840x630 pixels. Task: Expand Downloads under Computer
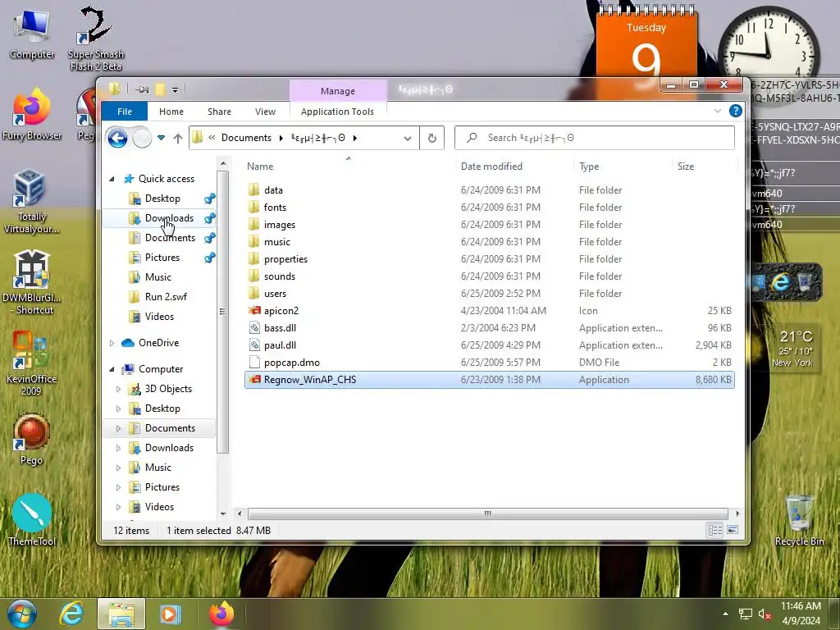(x=118, y=448)
